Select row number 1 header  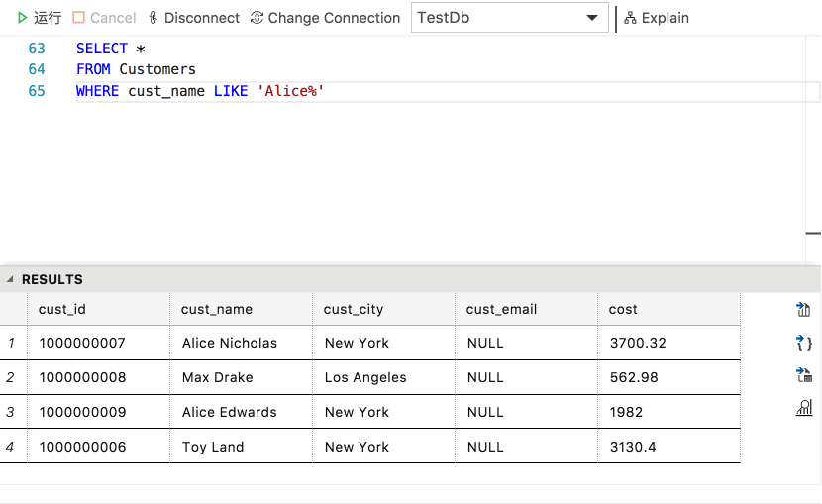pyautogui.click(x=13, y=343)
